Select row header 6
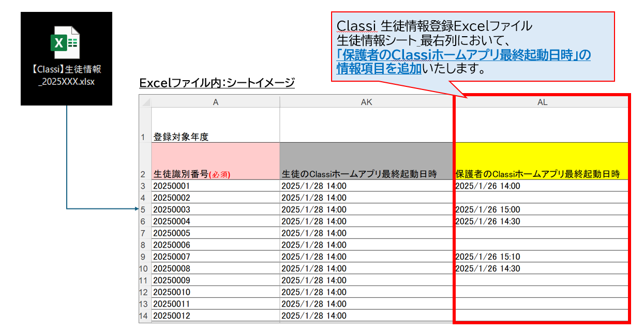 [144, 221]
